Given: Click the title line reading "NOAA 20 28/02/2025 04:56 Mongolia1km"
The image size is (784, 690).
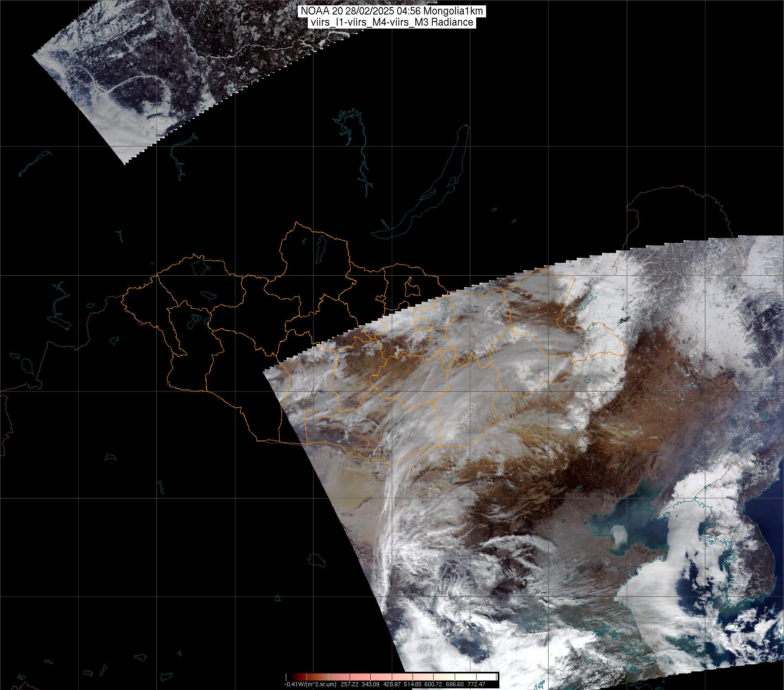Looking at the screenshot, I should 391,12.
